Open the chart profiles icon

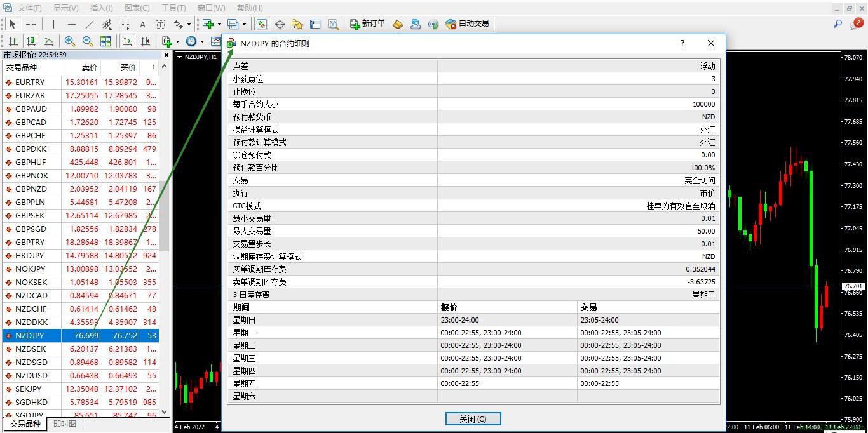233,24
